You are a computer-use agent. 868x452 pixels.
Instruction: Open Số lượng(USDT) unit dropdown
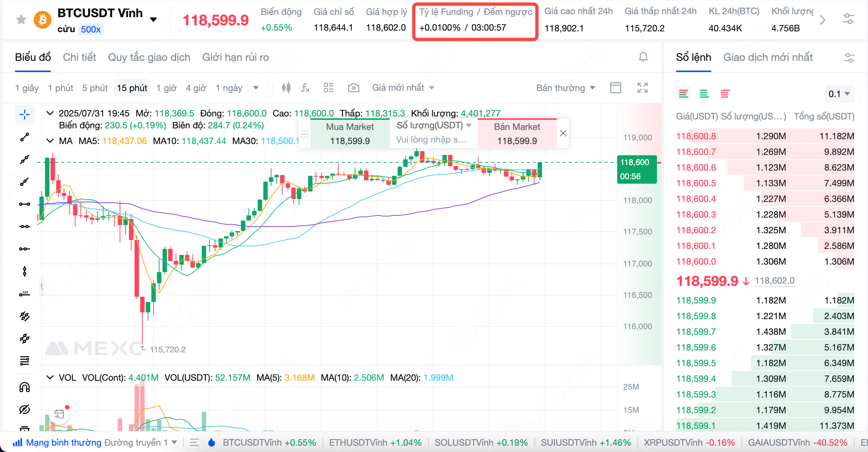[x=434, y=125]
